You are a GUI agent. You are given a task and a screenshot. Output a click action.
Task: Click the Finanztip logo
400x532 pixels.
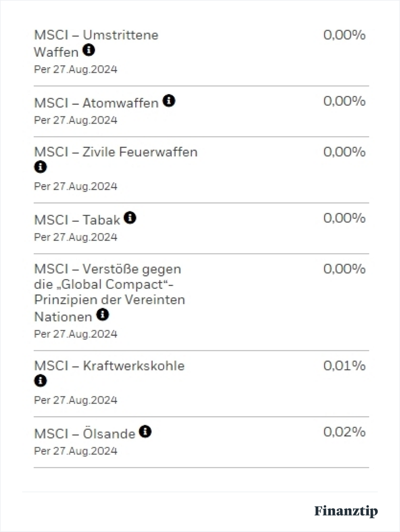pyautogui.click(x=346, y=511)
